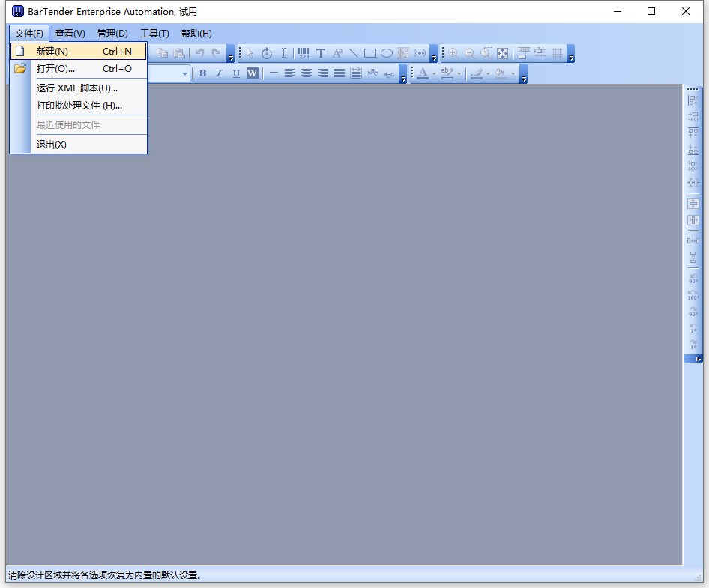Click the snap alignment icon left of grid
Viewport: 709px width, 588px height.
(540, 53)
